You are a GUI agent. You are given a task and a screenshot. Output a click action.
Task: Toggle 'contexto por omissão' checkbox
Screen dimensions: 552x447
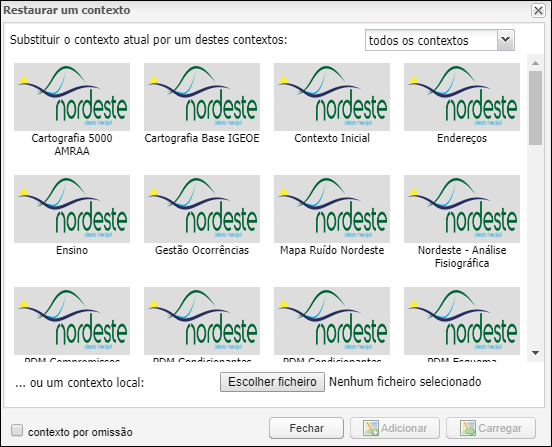pyautogui.click(x=17, y=430)
